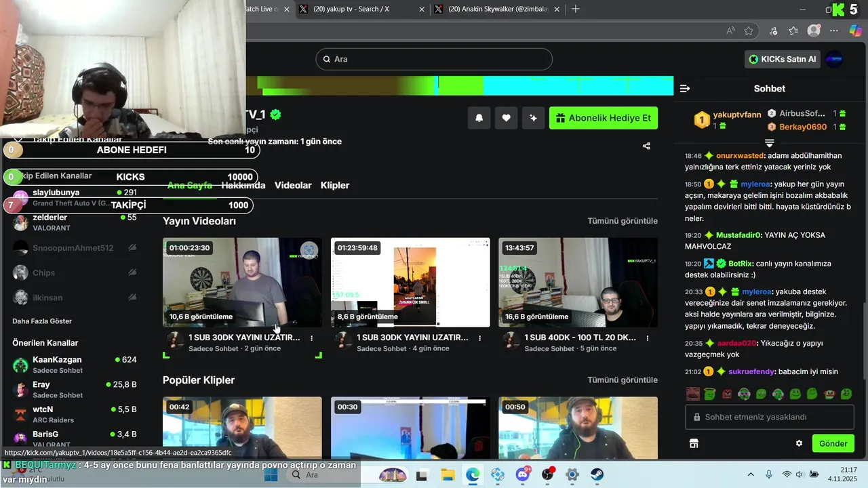This screenshot has height=488, width=868.
Task: Play the 00:30 popular clip
Action: (410, 428)
